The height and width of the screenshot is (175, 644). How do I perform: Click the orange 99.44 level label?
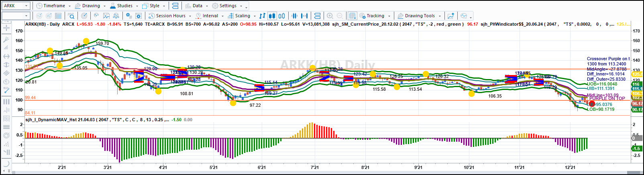pos(30,98)
